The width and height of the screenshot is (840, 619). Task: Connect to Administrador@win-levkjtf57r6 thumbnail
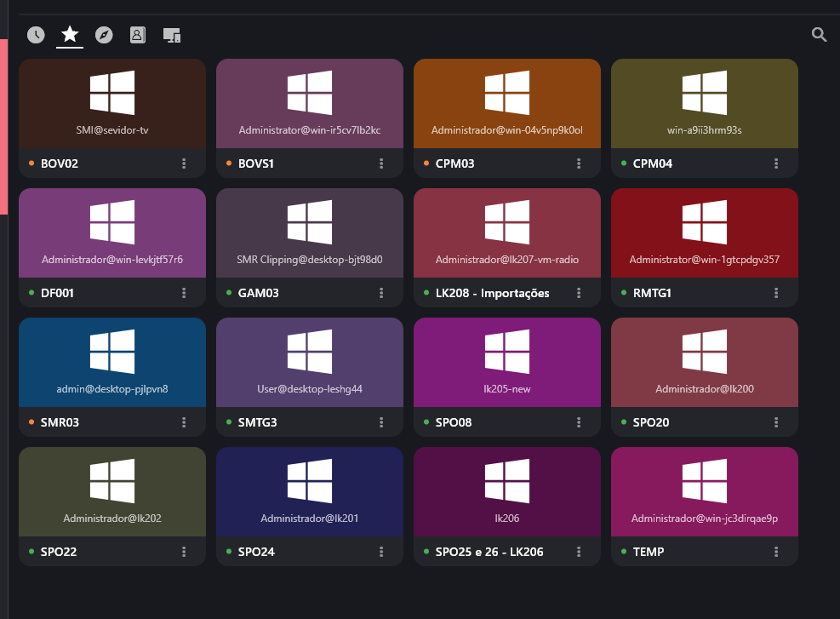pos(112,232)
